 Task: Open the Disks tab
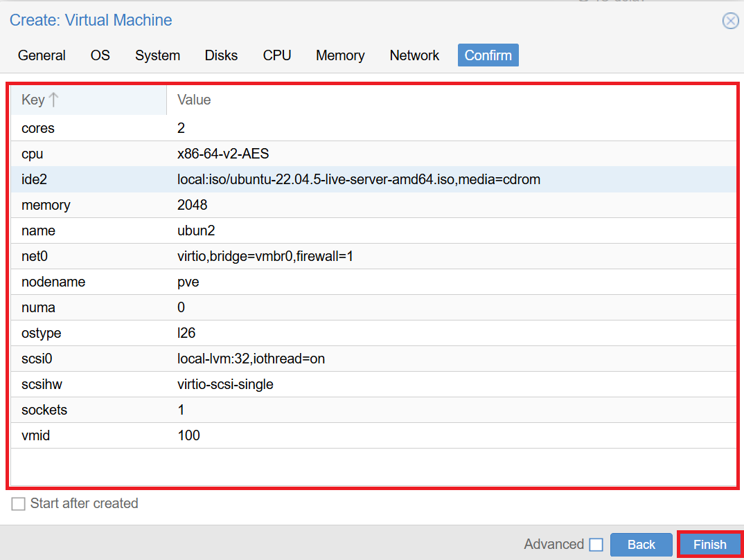[221, 55]
